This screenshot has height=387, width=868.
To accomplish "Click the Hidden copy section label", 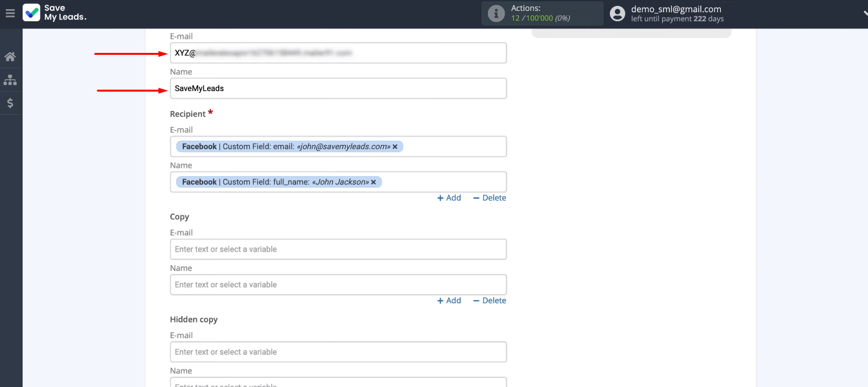I will point(194,319).
